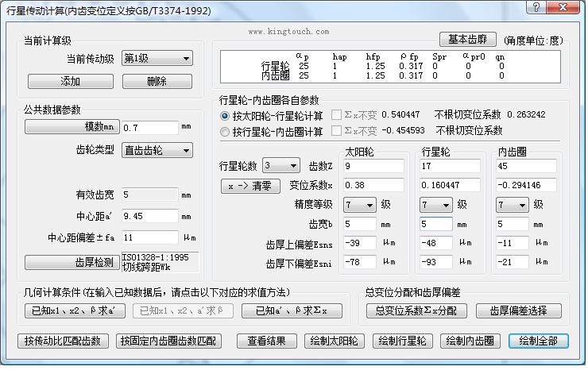The image size is (588, 370).
Task: Click 行星轮 齿宽b field
Action: (435, 224)
